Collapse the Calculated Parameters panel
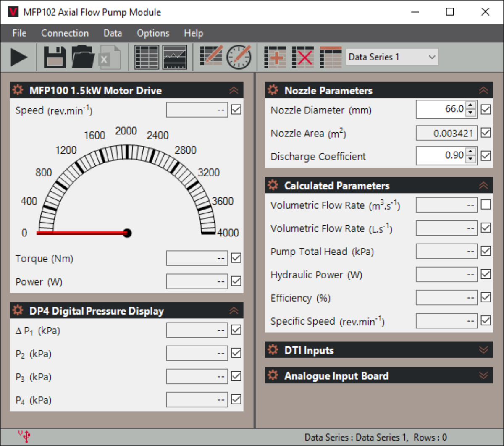The width and height of the screenshot is (504, 446). [483, 186]
